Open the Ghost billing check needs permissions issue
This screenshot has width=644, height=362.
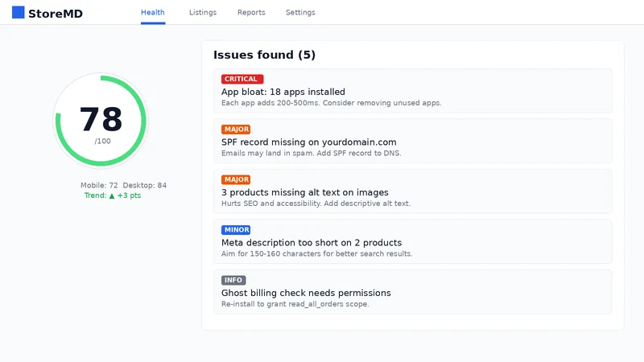(413, 292)
